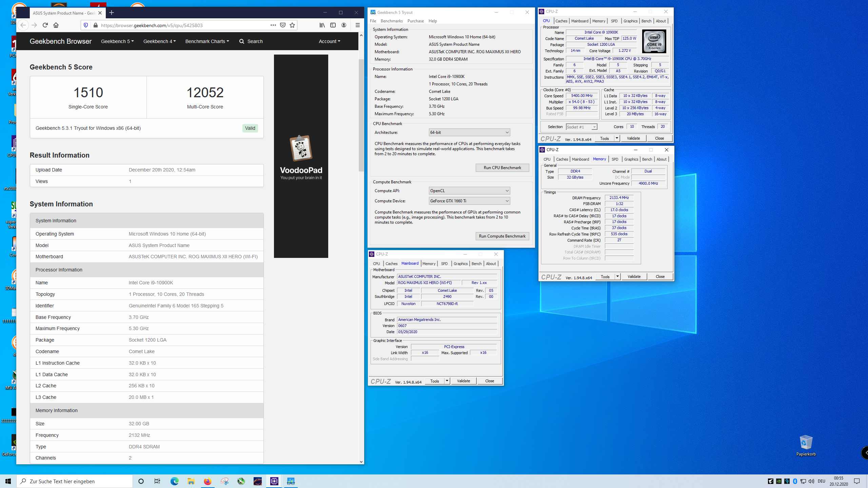This screenshot has width=868, height=488.
Task: Click Validate in CPU-Z Mainboard window
Action: click(x=463, y=381)
